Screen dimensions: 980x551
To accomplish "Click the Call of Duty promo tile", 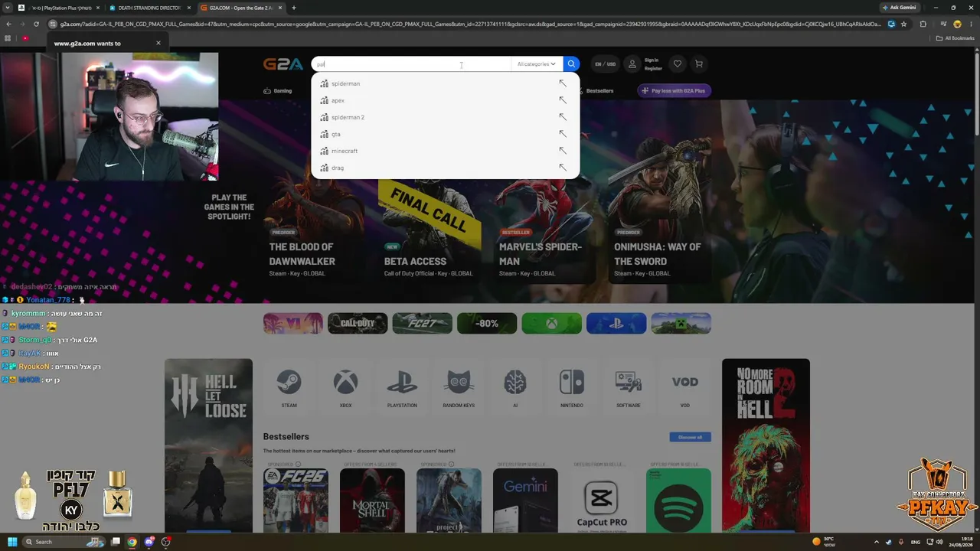I will [x=358, y=323].
